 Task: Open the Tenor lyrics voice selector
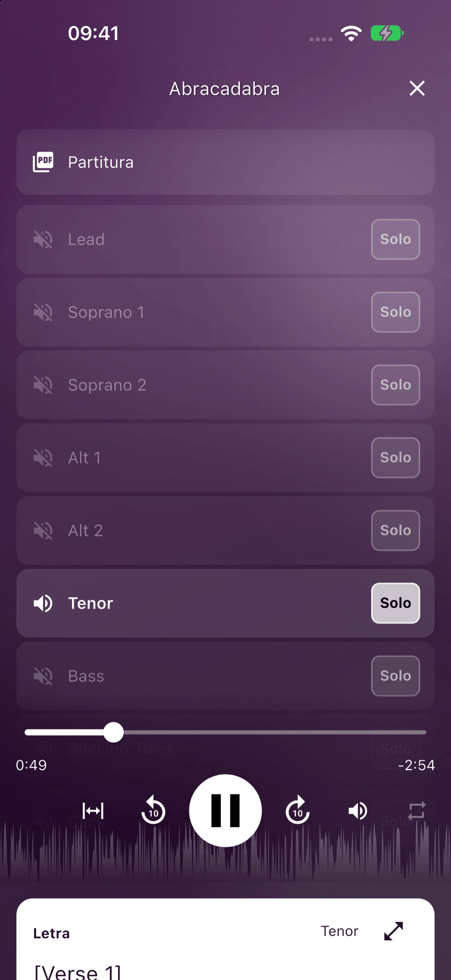pyautogui.click(x=340, y=931)
